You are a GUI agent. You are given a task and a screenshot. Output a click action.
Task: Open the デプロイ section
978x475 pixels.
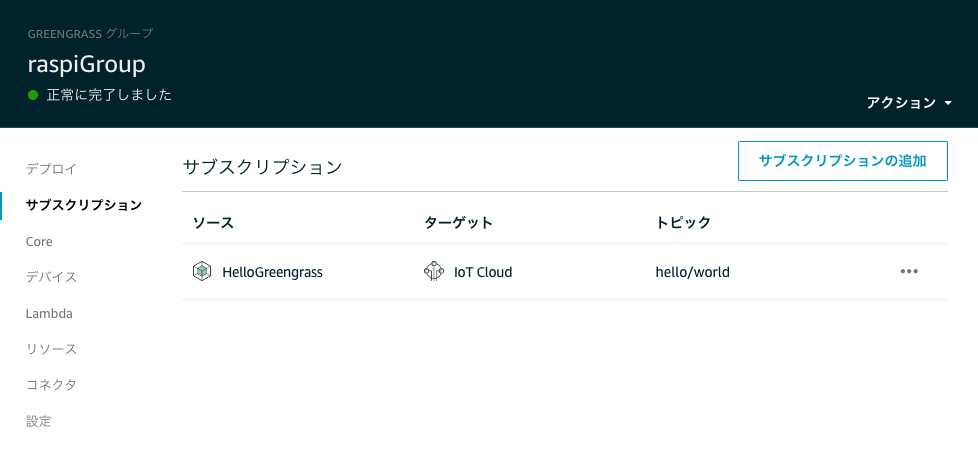[x=51, y=168]
